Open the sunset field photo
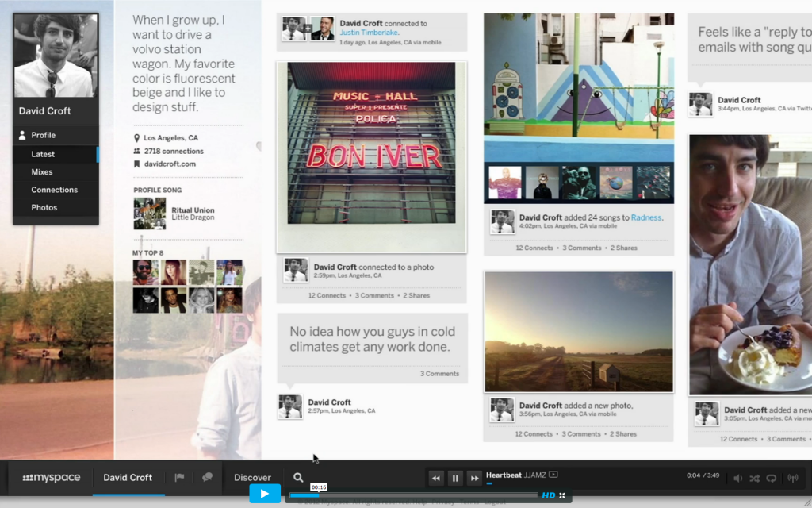The height and width of the screenshot is (508, 812). point(579,332)
